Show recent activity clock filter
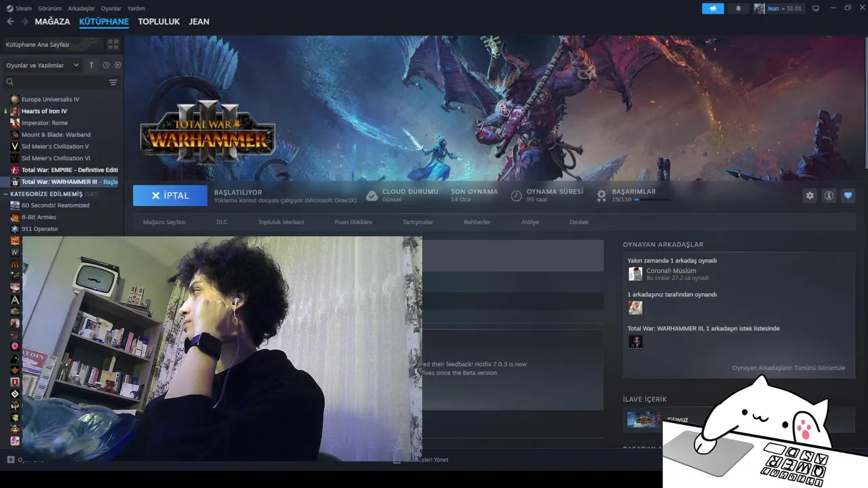 106,65
